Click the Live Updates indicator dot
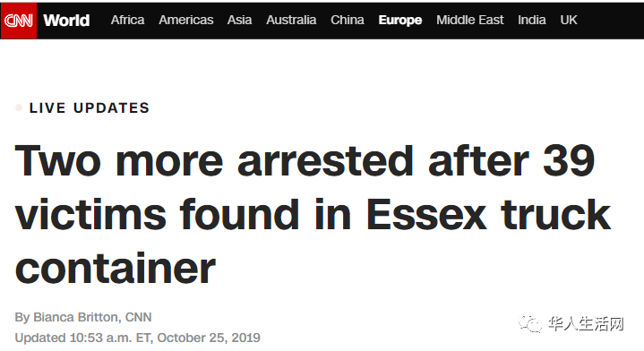 coord(19,107)
